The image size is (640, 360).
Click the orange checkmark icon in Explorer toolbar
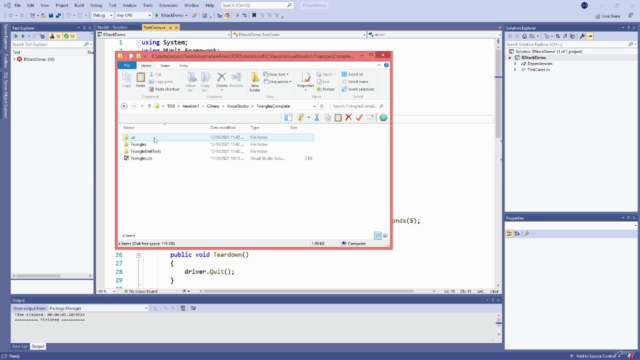[x=359, y=118]
